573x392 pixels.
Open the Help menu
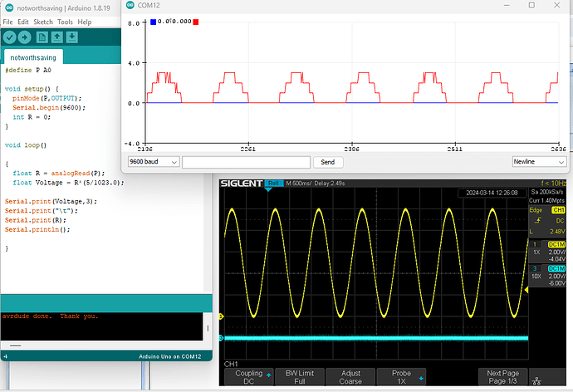[85, 21]
